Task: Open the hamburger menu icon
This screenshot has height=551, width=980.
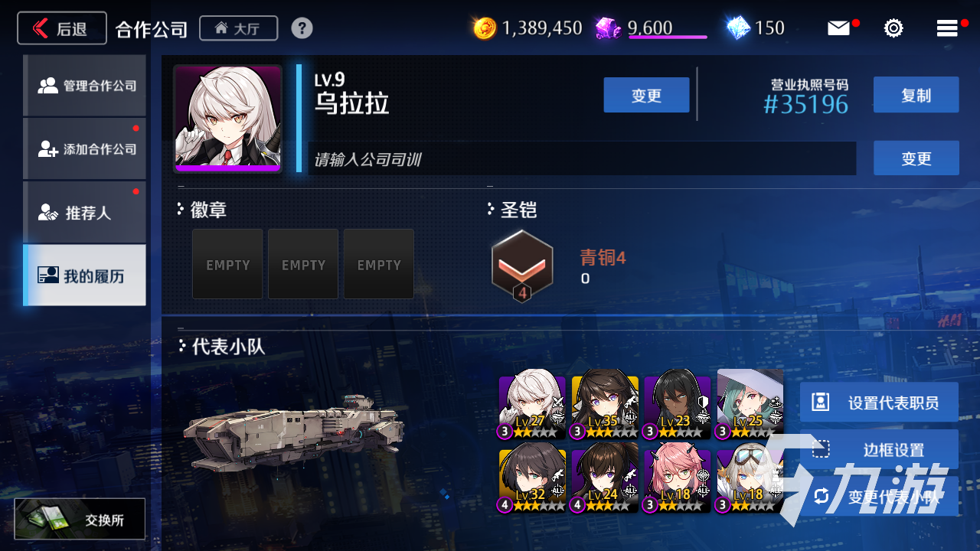Action: click(x=947, y=28)
